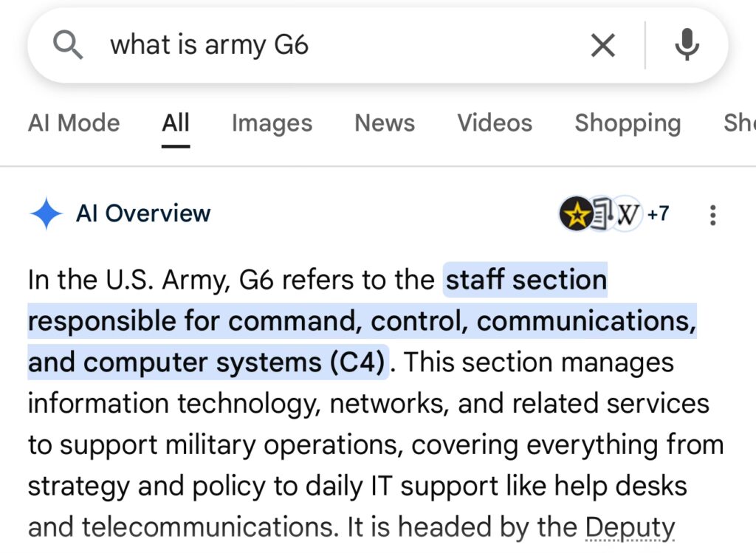Expand the +7 additional sources
The height and width of the screenshot is (553, 756).
(x=658, y=215)
